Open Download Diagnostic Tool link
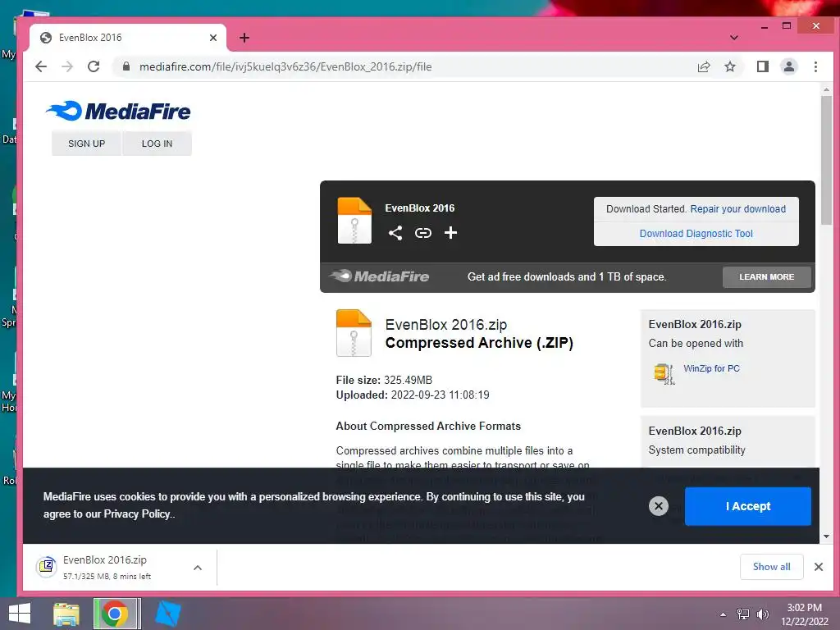840x630 pixels. coord(696,234)
